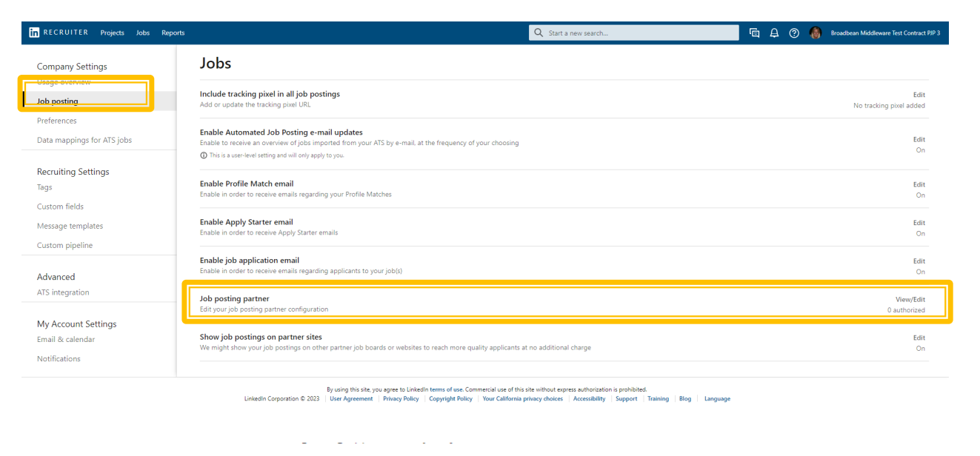Edit Enable Profile Match email setting
The height and width of the screenshot is (456, 980).
click(919, 184)
